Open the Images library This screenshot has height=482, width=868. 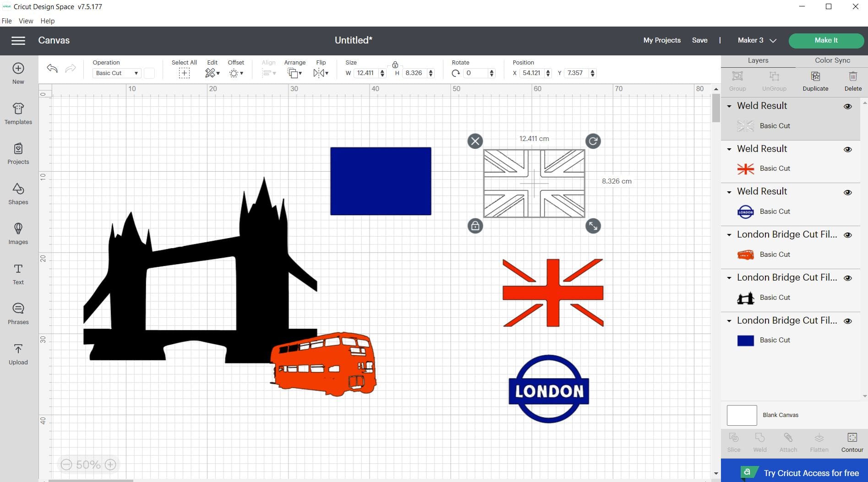pyautogui.click(x=18, y=233)
